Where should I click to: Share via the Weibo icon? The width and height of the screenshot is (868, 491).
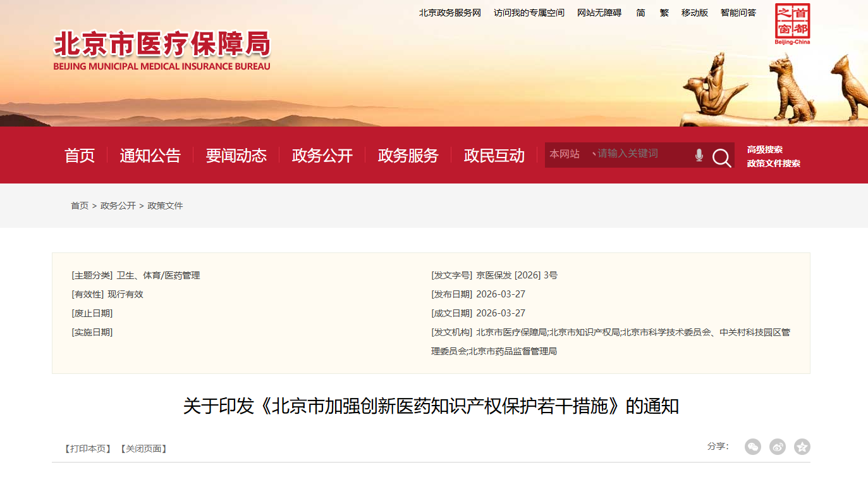click(777, 447)
